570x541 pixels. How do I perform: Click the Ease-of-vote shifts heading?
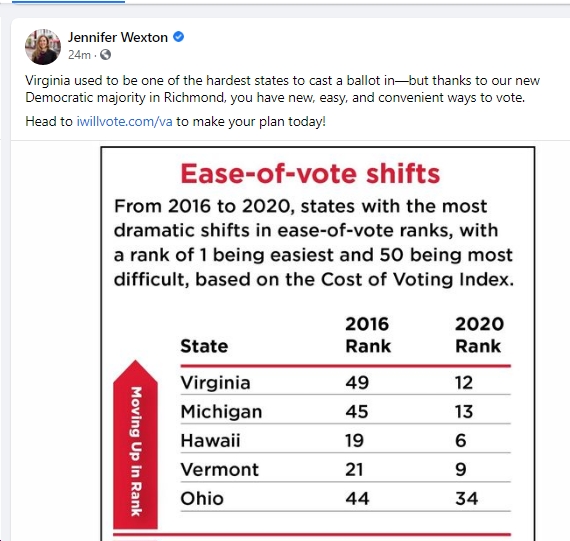[310, 174]
